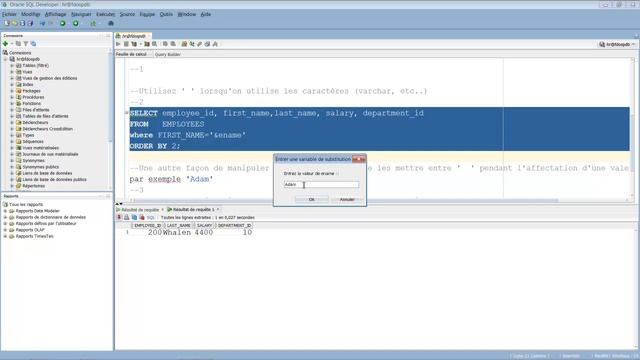The width and height of the screenshot is (640, 360).
Task: Click the Run Statement play icon
Action: 118,44
